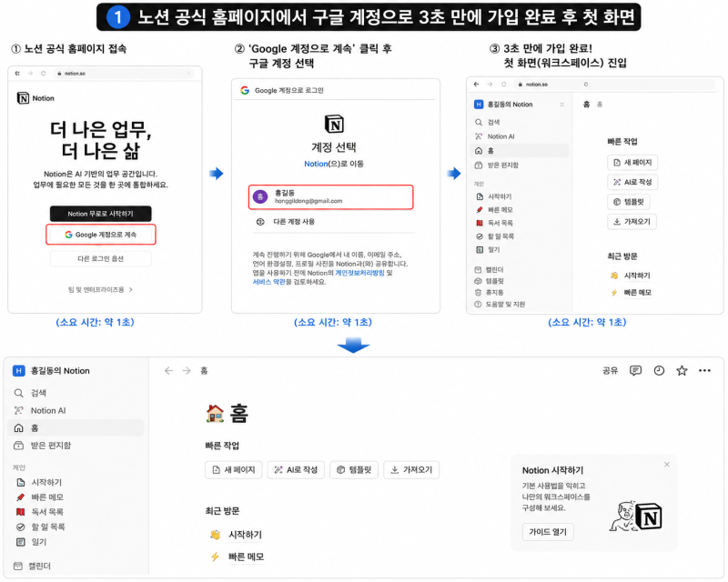Select the 홍길동 Google account

click(330, 197)
